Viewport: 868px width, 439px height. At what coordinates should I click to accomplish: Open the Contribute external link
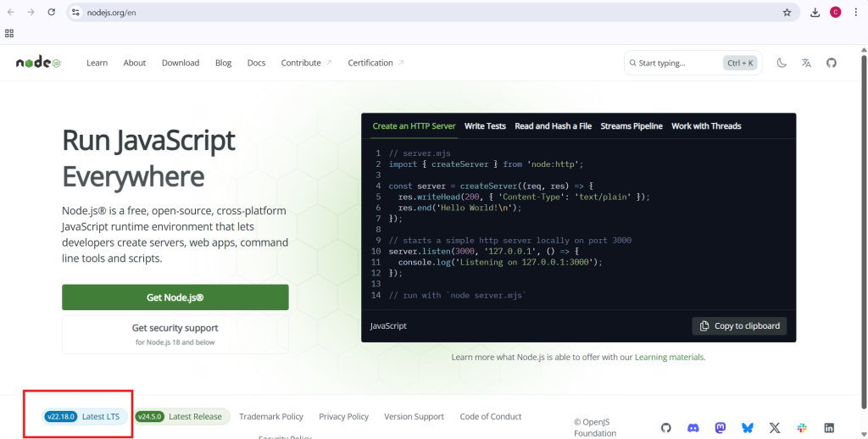(x=306, y=63)
